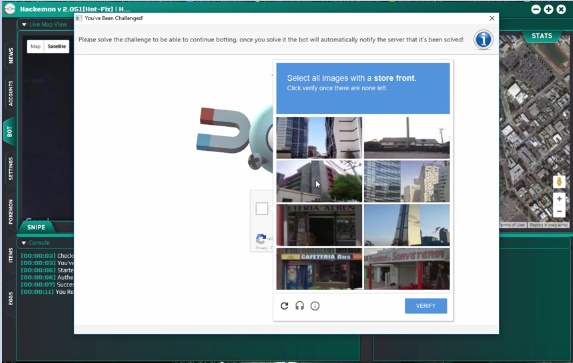Switch to the SNIPE tab
Screen dimensions: 573x363
[x=36, y=227]
